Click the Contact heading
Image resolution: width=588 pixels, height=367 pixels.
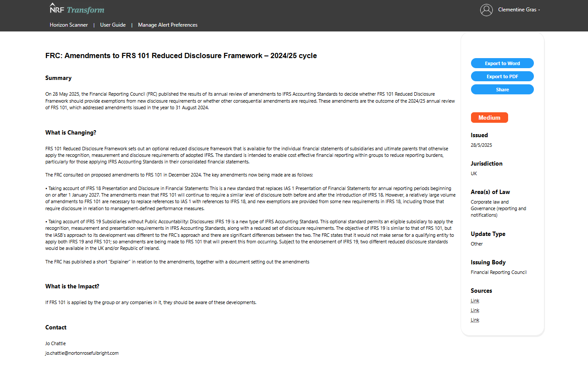pyautogui.click(x=56, y=327)
